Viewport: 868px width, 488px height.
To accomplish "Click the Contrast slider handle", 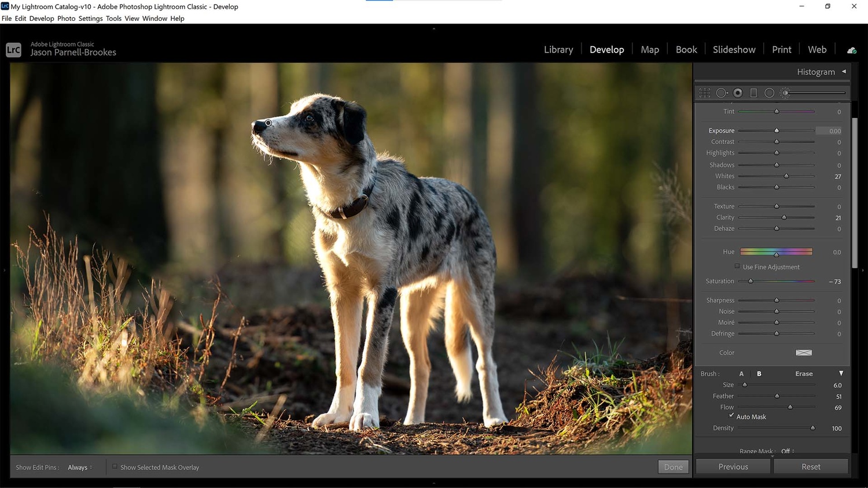I will point(777,142).
